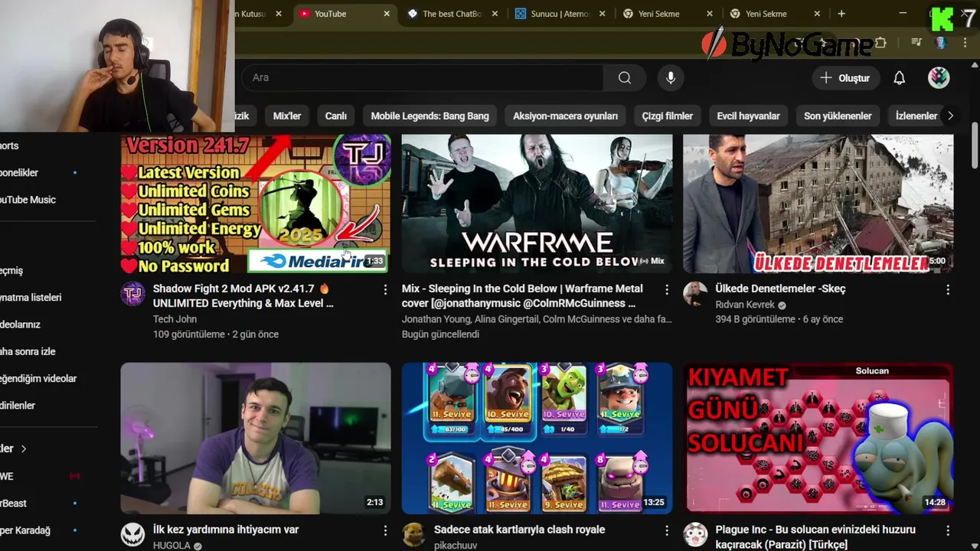
Task: Select the Canlı filter chip
Action: pyautogui.click(x=336, y=116)
